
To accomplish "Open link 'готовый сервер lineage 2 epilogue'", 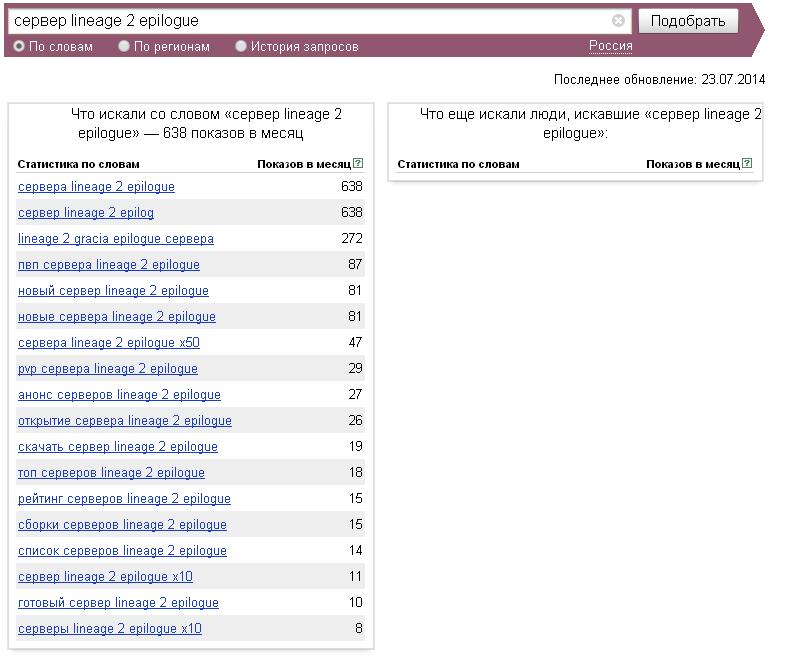I will click(x=118, y=603).
